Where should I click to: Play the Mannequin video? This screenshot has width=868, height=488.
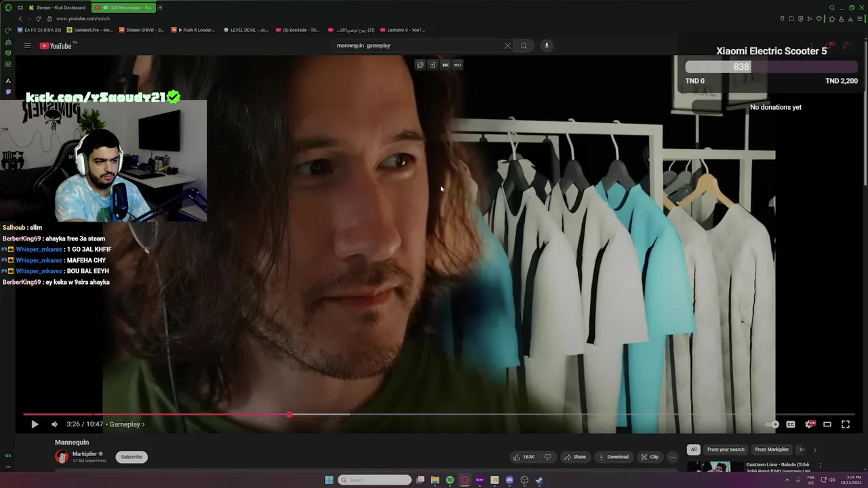pos(35,424)
